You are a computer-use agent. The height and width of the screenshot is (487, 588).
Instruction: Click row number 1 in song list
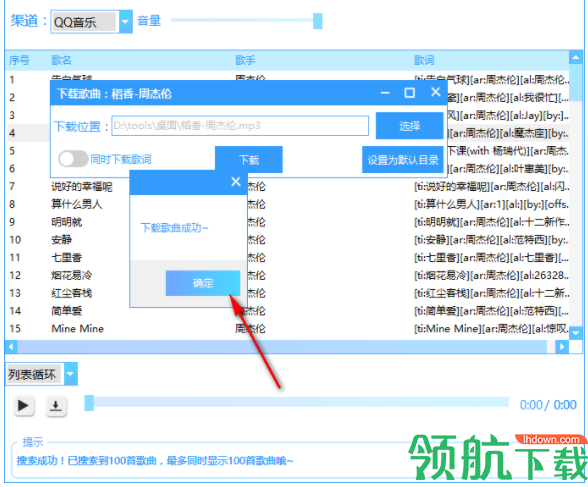(12, 79)
